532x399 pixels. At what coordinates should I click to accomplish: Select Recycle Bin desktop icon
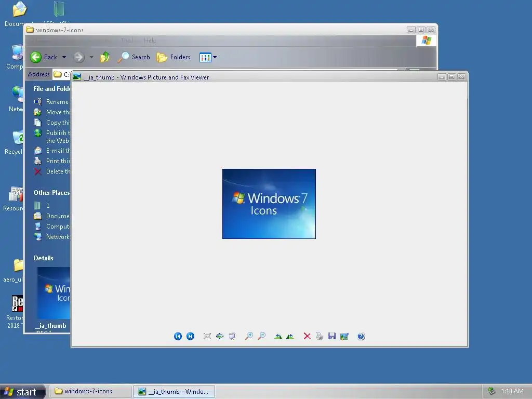14,142
